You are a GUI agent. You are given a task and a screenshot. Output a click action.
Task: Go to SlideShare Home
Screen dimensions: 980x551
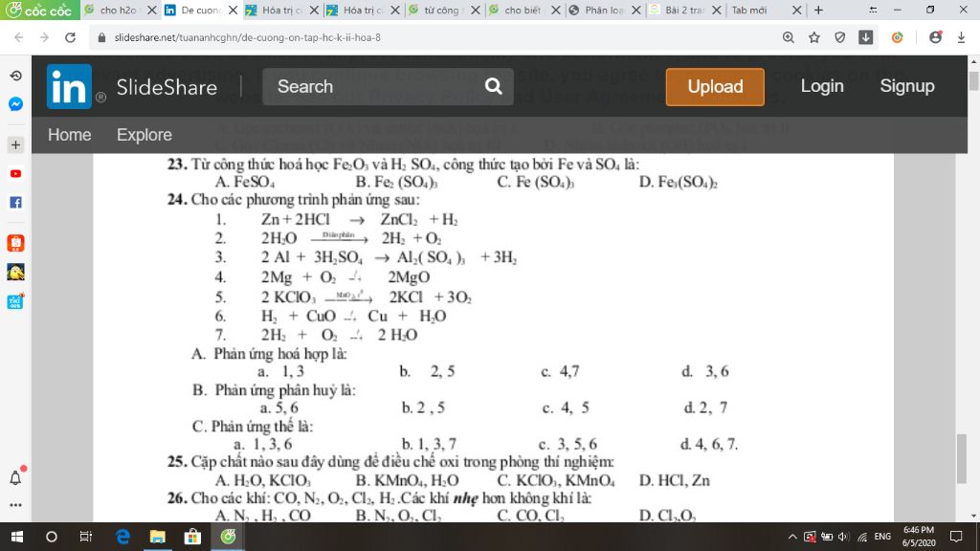tap(69, 135)
